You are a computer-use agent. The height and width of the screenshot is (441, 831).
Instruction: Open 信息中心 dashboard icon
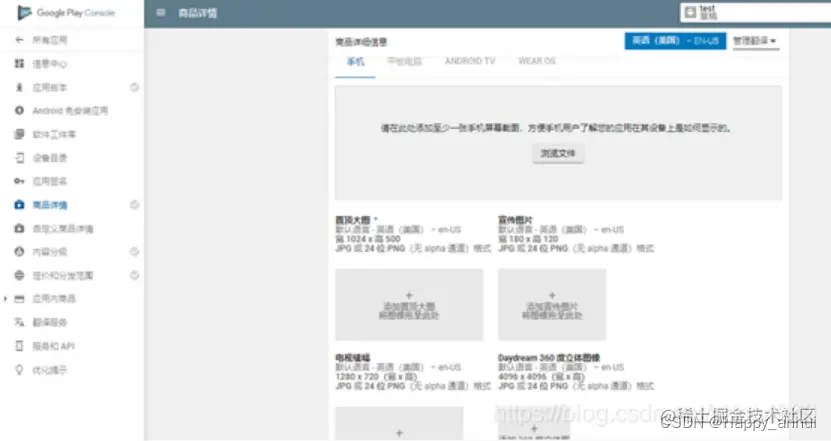tap(20, 64)
